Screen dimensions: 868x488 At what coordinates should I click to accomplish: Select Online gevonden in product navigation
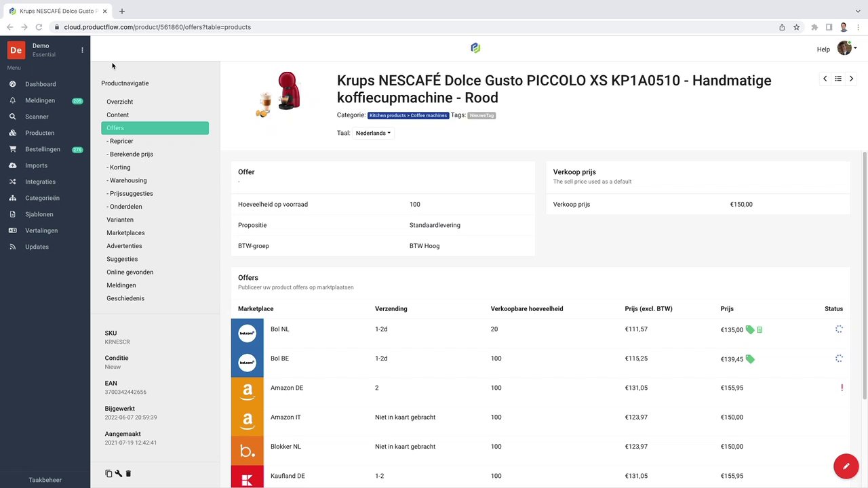130,272
